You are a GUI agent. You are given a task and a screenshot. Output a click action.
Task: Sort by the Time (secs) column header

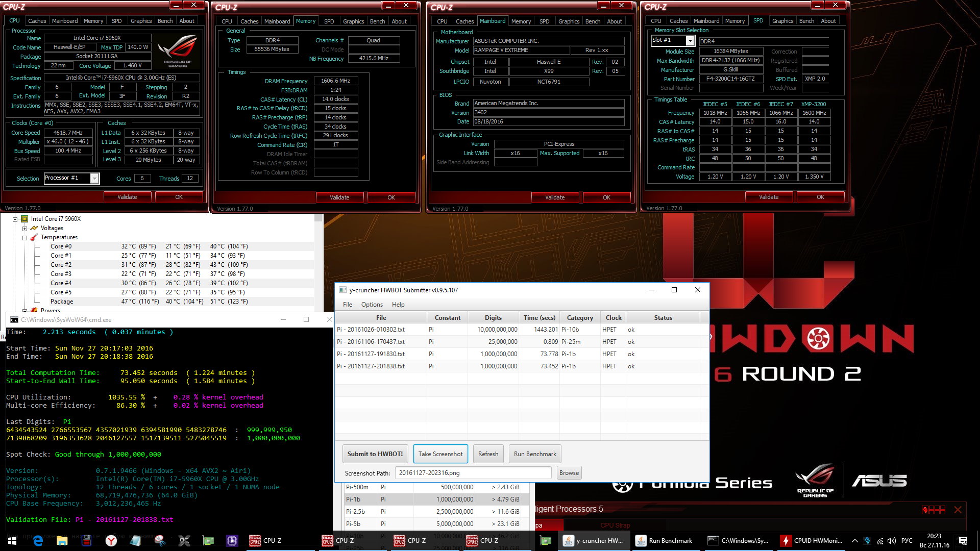click(x=540, y=317)
